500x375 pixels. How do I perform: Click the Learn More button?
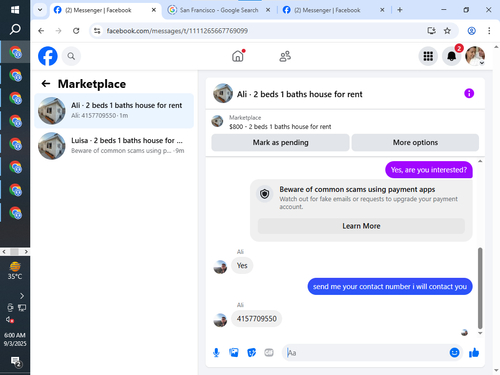(361, 226)
